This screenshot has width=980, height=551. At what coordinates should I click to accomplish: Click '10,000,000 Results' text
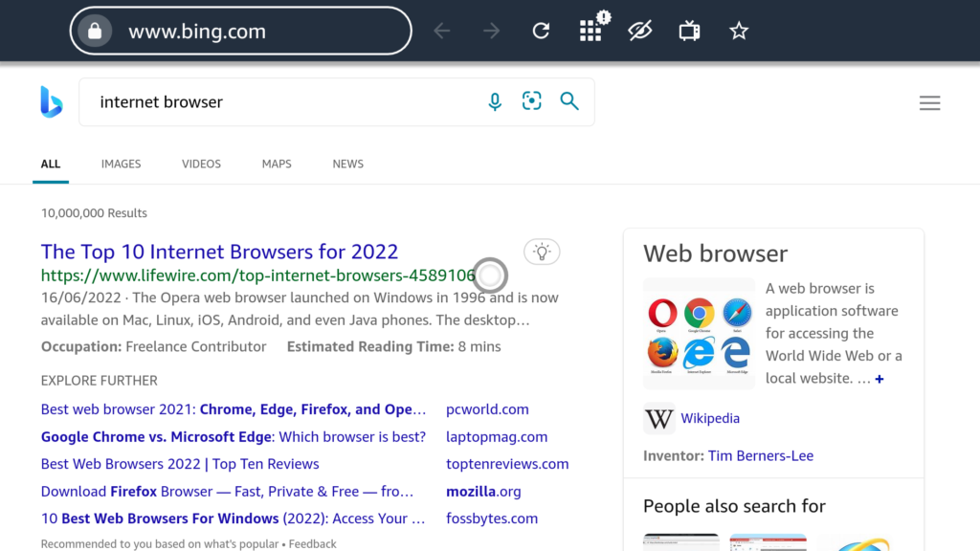(95, 213)
